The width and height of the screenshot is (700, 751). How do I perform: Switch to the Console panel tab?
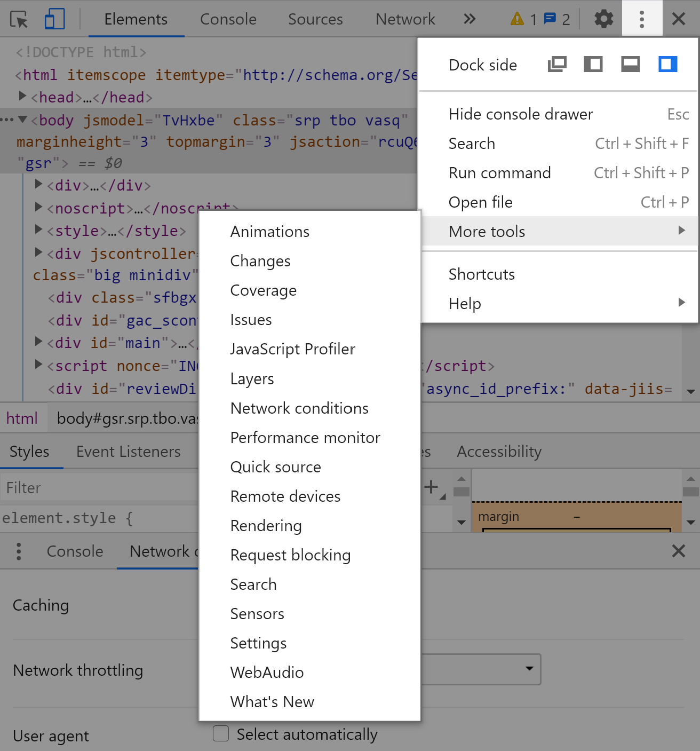point(228,19)
